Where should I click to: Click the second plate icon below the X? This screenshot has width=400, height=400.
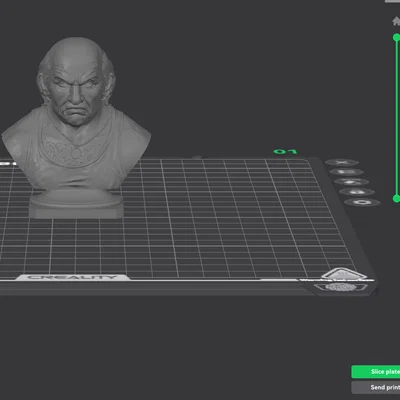(x=346, y=172)
